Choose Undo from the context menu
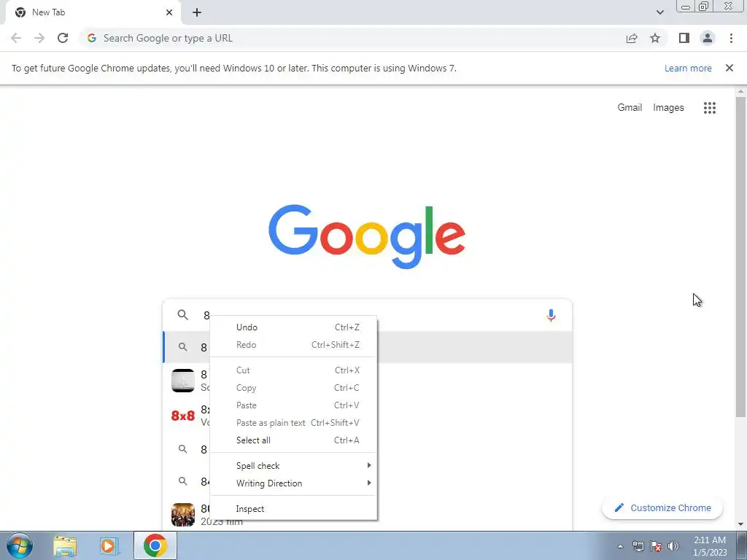The image size is (747, 560). tap(293, 327)
